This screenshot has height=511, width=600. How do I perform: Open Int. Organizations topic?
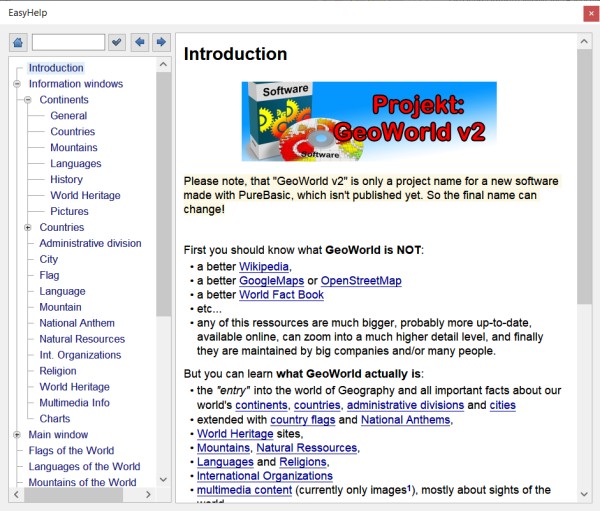[80, 355]
